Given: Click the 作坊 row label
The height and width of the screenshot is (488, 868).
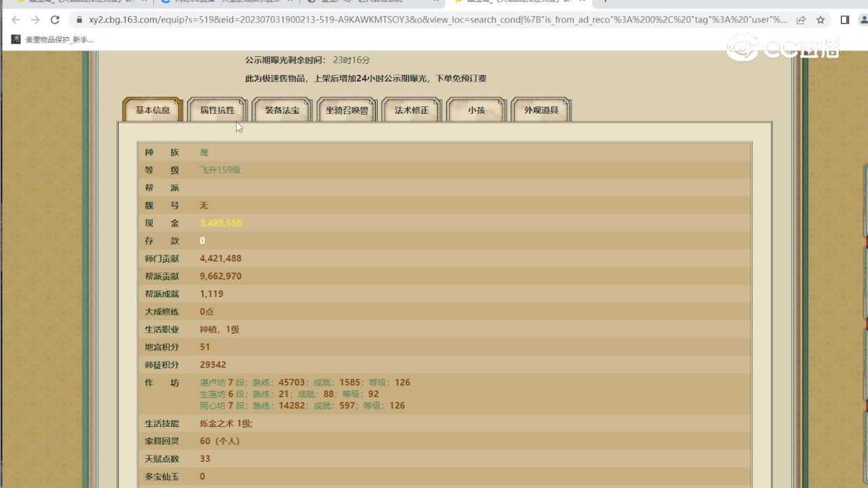Looking at the screenshot, I should (x=162, y=382).
